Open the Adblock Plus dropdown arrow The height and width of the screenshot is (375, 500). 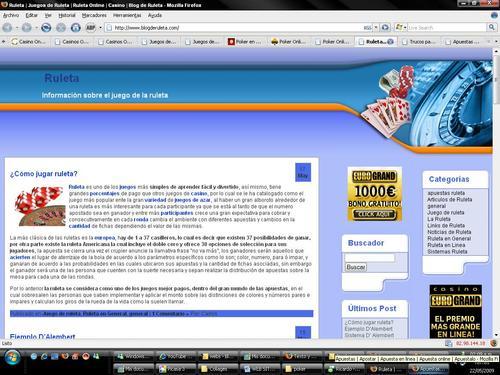pos(100,28)
